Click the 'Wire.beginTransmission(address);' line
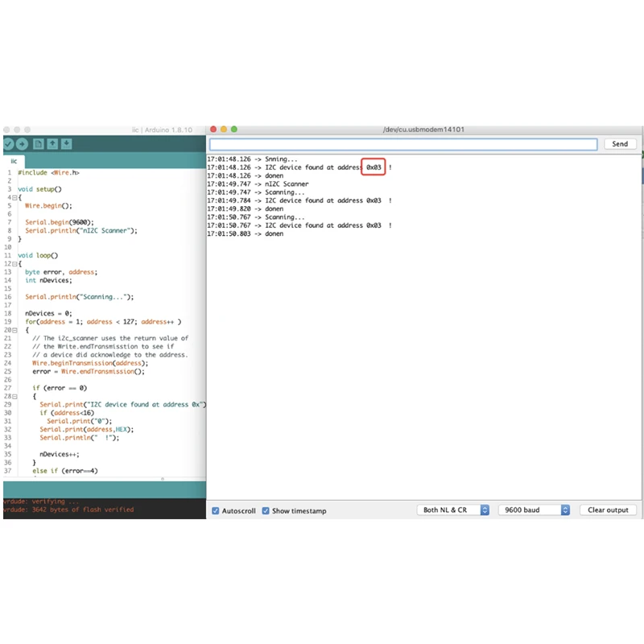This screenshot has width=644, height=644. [90, 363]
